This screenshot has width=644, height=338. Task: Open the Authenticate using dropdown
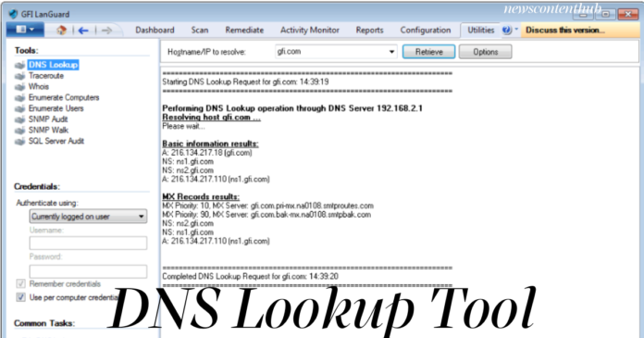coord(88,217)
